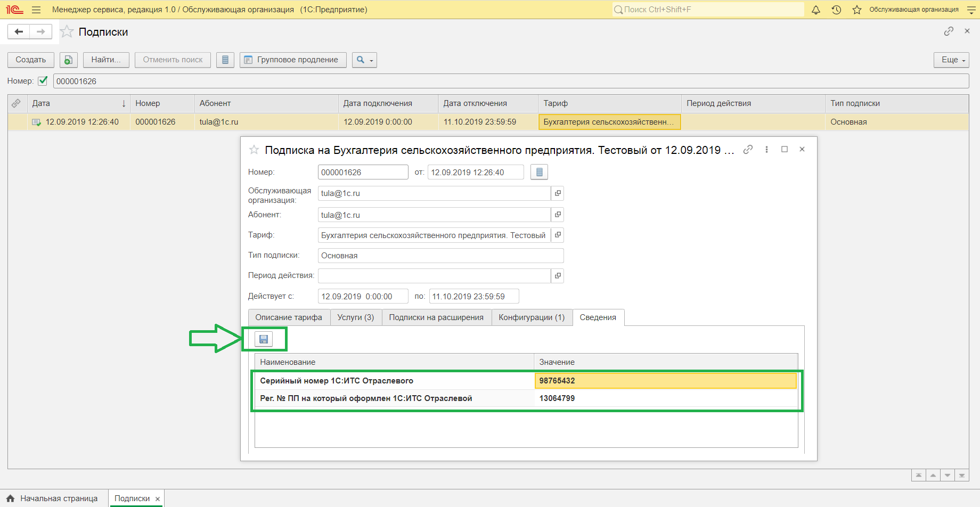Click the по end date field
Viewport: 980px width, 507px height.
pyautogui.click(x=474, y=296)
